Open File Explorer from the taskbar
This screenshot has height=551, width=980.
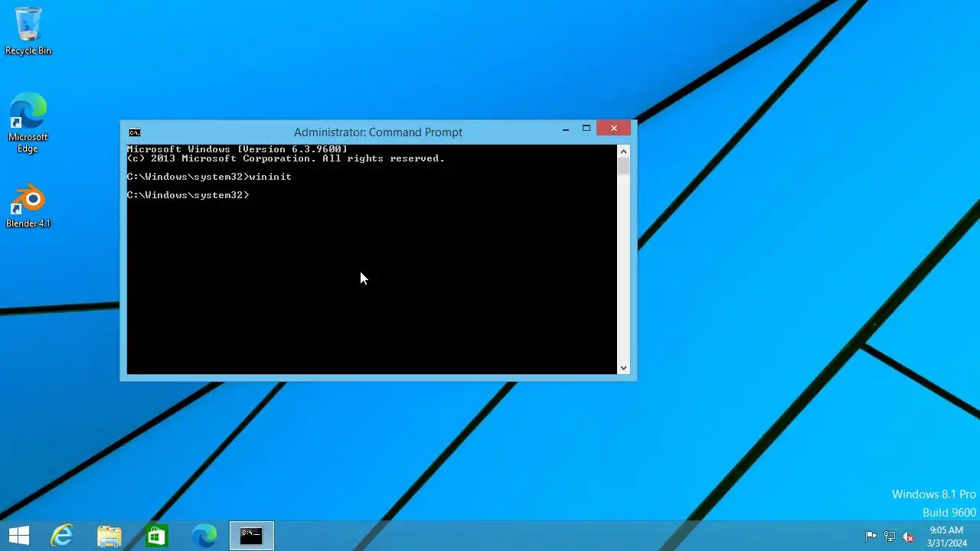tap(109, 536)
